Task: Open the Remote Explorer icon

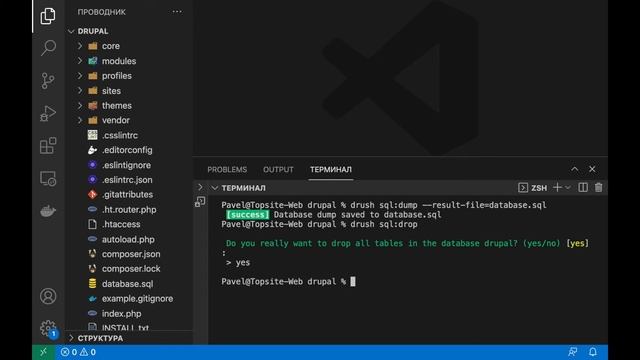Action: [x=48, y=178]
